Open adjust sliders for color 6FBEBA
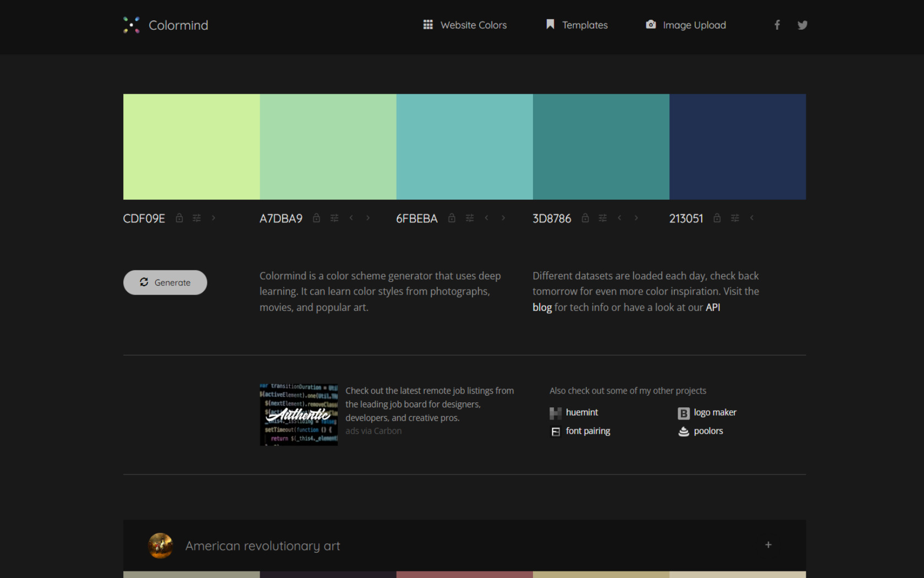 (x=470, y=218)
